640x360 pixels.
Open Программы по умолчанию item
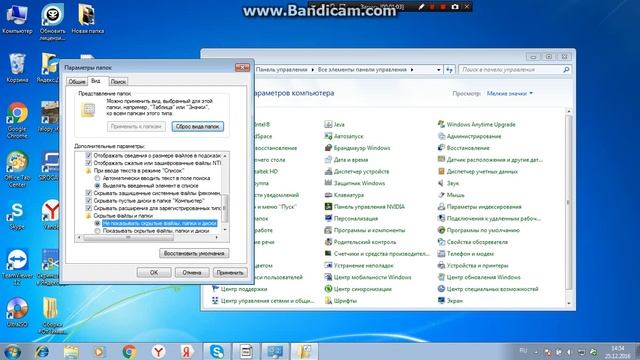tap(479, 230)
